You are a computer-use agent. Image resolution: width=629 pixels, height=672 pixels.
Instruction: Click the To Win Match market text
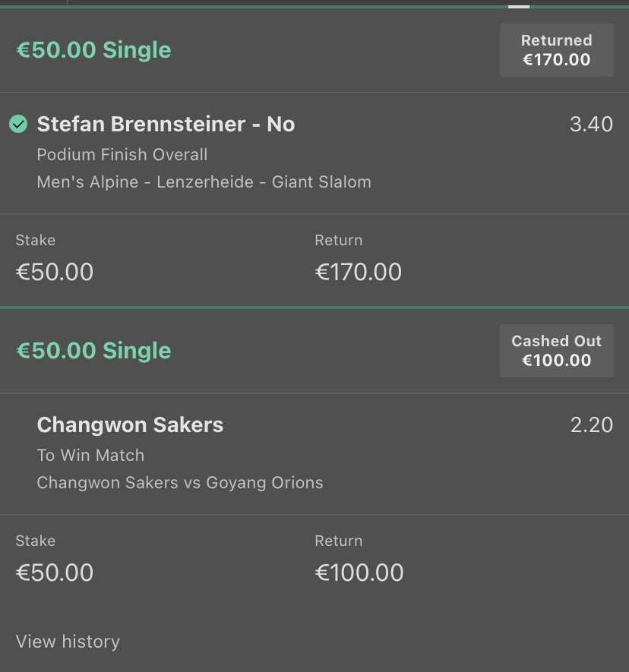tap(90, 456)
